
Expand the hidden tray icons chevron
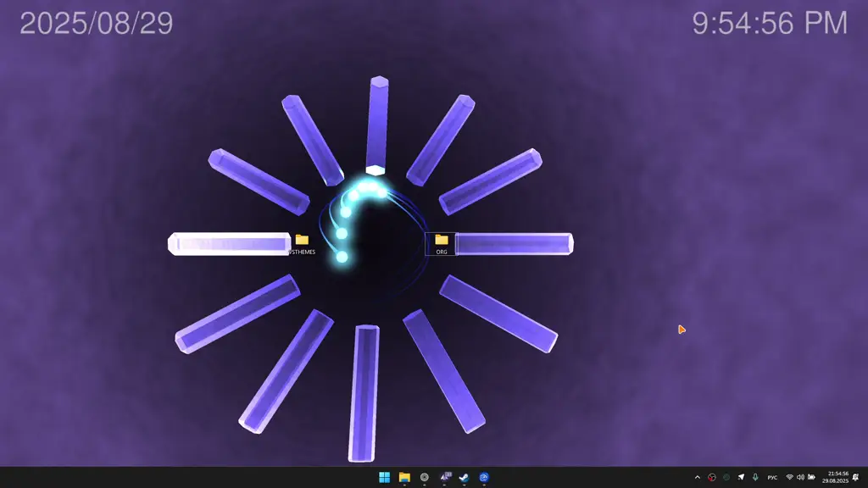698,477
